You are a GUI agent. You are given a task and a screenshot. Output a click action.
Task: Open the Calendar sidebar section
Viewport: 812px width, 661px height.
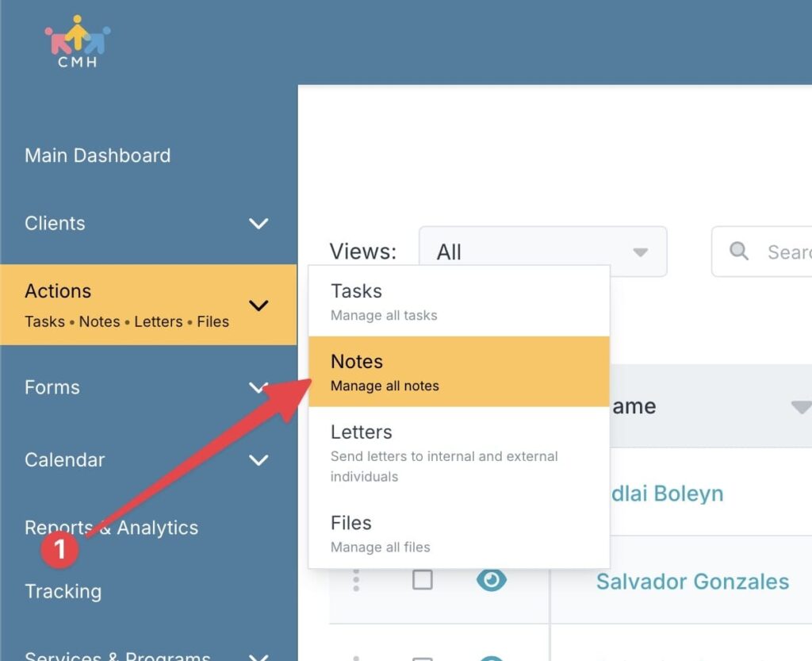[65, 460]
